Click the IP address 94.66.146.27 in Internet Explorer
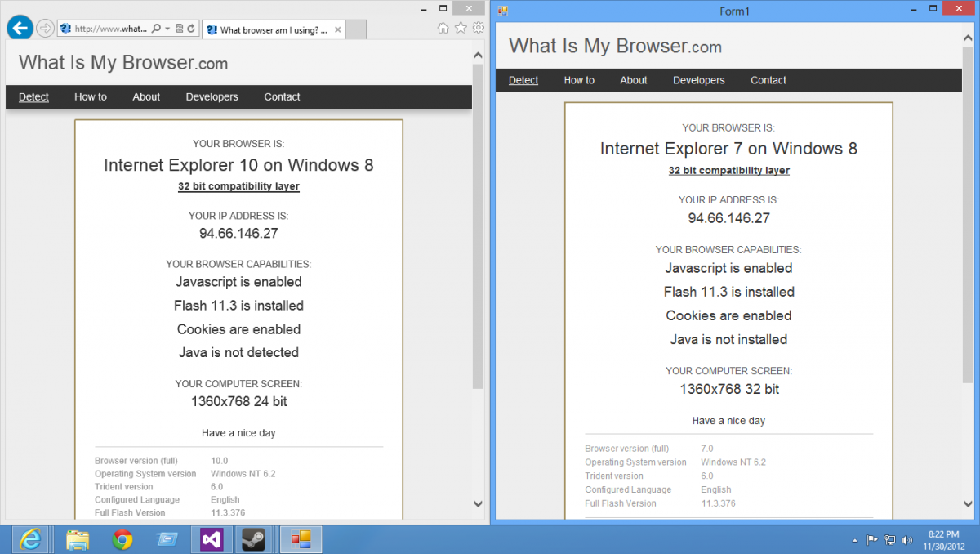980x554 pixels. [238, 234]
